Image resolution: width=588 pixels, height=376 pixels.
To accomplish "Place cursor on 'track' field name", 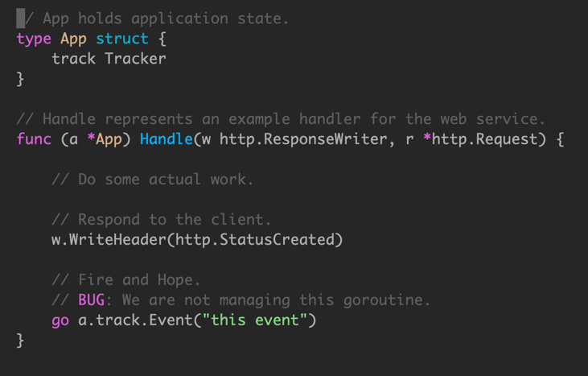I will point(73,59).
